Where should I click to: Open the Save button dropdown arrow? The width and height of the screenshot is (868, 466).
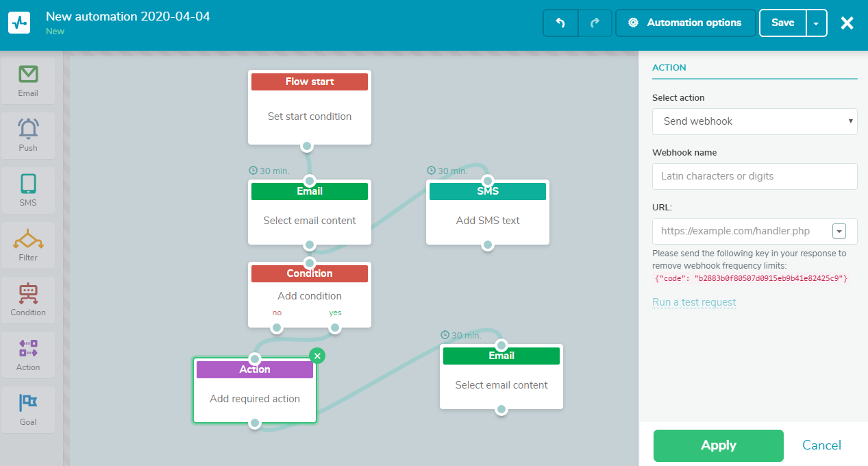click(815, 23)
